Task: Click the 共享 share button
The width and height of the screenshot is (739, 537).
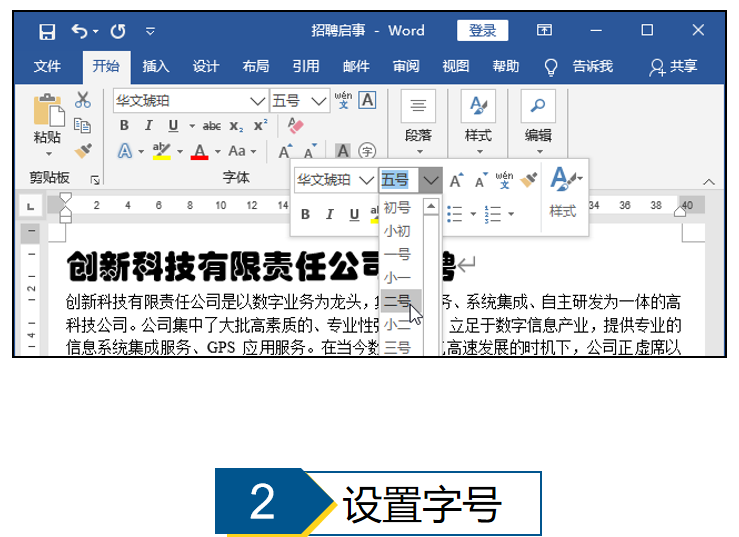Action: pyautogui.click(x=673, y=66)
